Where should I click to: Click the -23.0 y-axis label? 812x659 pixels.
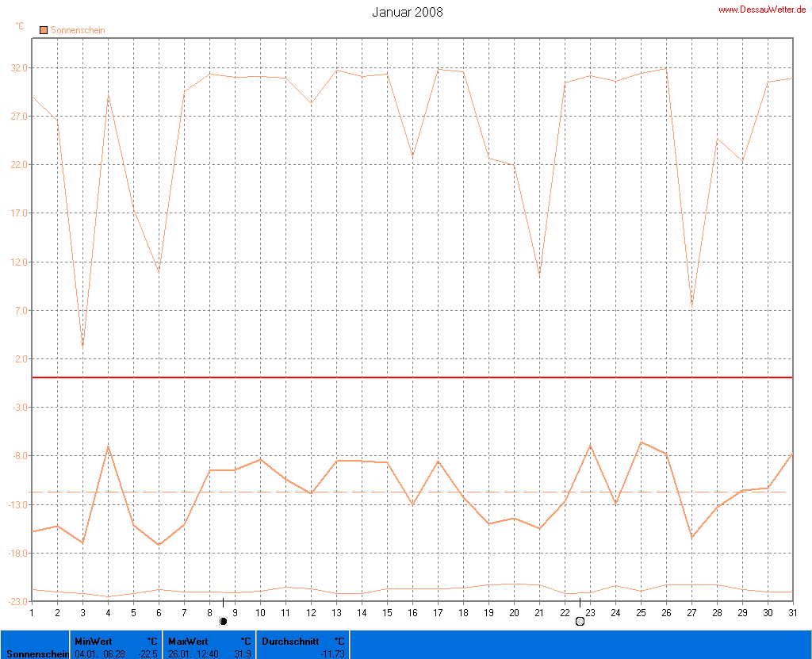(x=17, y=602)
